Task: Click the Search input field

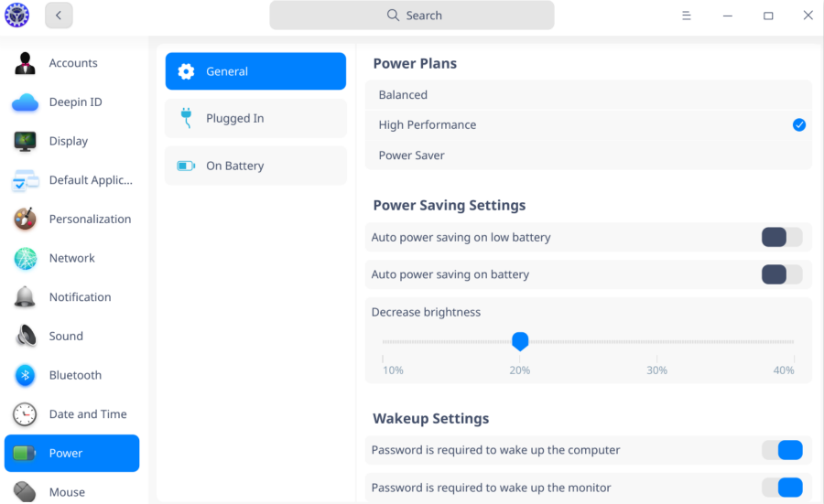Action: 412,16
